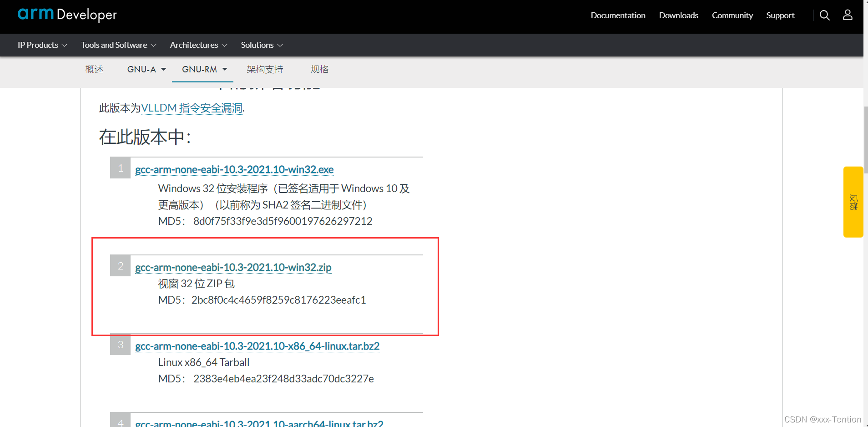This screenshot has width=868, height=427.
Task: Download gcc-arm-none-eabi-10.3-2021.10-win32.exe
Action: click(234, 169)
